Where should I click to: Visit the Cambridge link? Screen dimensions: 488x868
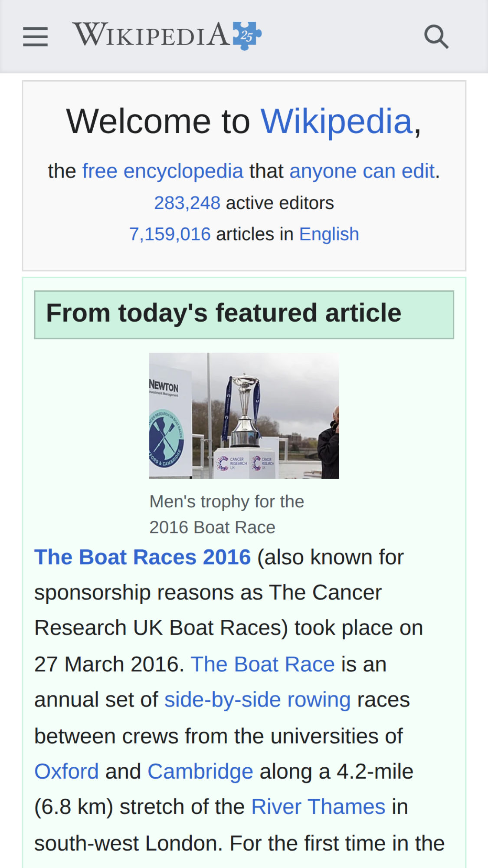point(200,771)
